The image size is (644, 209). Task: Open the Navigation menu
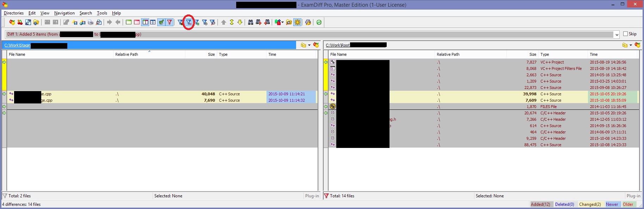click(x=65, y=13)
